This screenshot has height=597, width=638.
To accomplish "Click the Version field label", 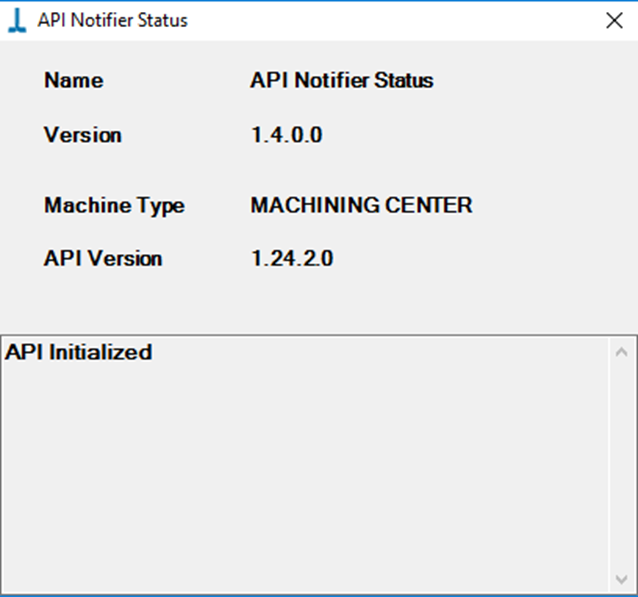I will [x=83, y=135].
